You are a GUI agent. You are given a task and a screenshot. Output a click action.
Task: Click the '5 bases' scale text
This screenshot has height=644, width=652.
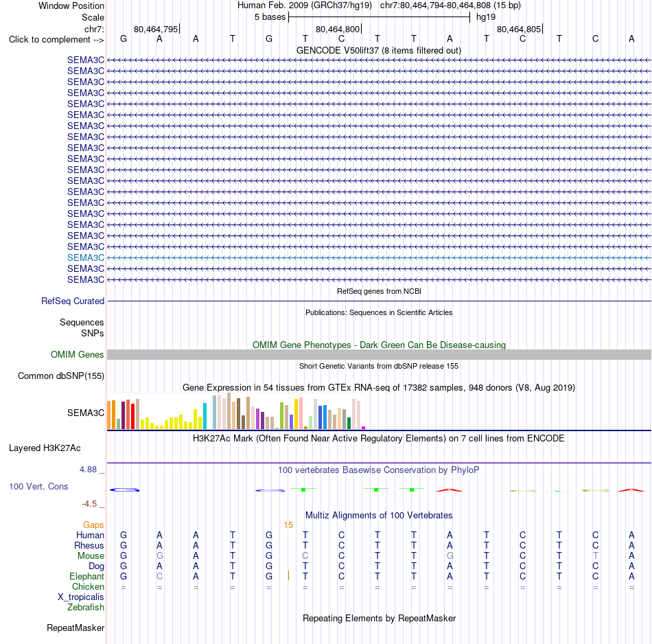click(270, 17)
